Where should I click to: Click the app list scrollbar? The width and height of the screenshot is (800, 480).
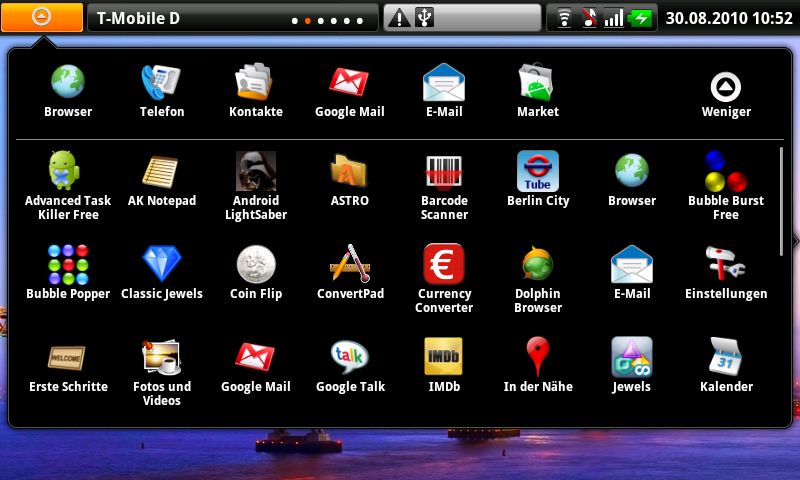click(782, 202)
